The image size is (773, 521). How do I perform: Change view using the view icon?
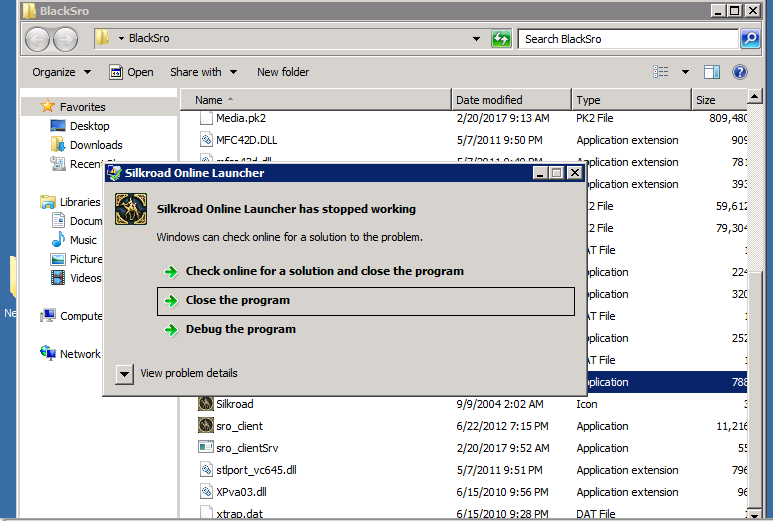pos(661,72)
